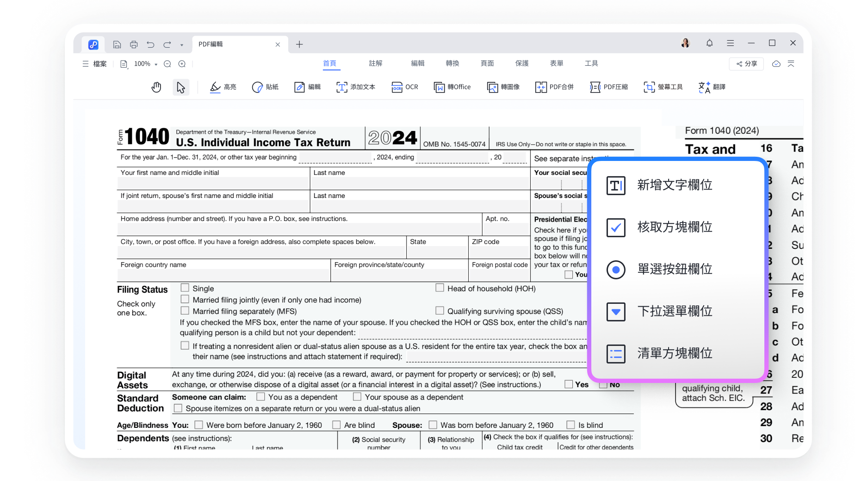Tick the 'You as a dependent' checkbox
The height and width of the screenshot is (481, 868).
[261, 397]
